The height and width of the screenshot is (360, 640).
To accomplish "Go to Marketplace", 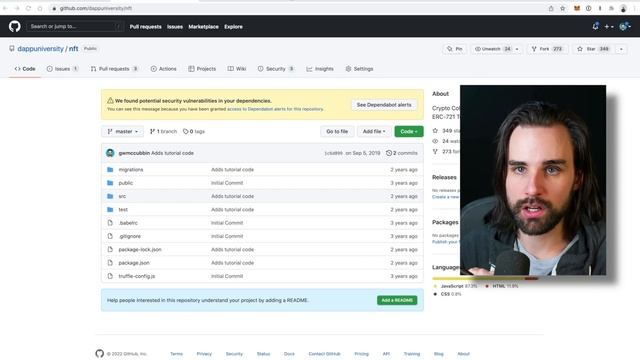I will (x=203, y=27).
